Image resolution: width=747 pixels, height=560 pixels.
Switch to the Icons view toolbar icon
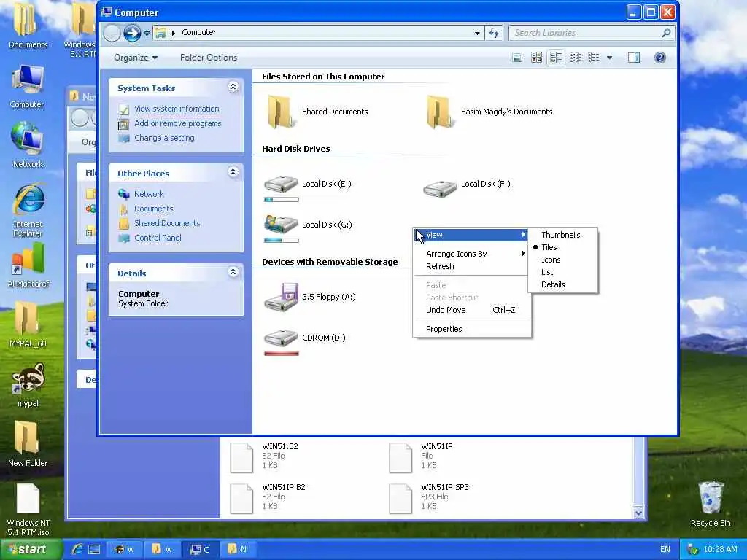tap(575, 58)
